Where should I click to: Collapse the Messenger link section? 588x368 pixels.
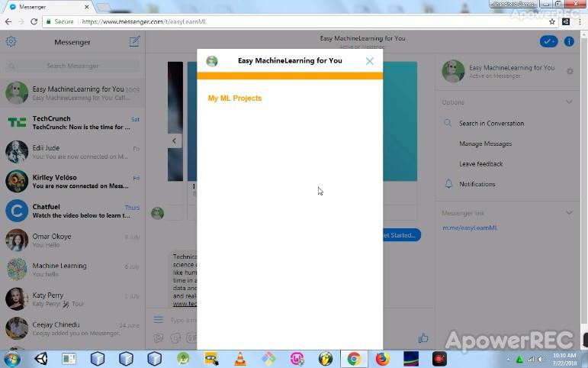point(569,213)
